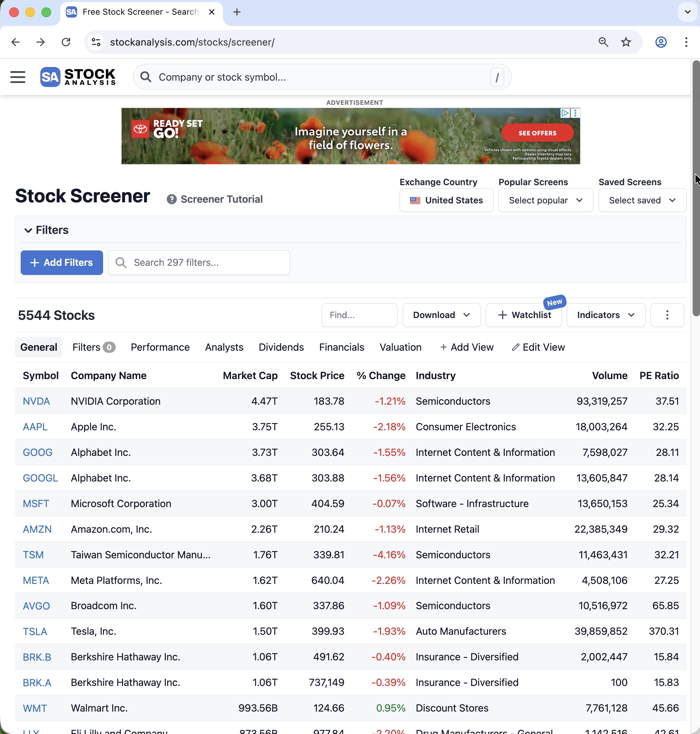This screenshot has height=734, width=700.
Task: Switch to the Performance tab
Action: [160, 347]
